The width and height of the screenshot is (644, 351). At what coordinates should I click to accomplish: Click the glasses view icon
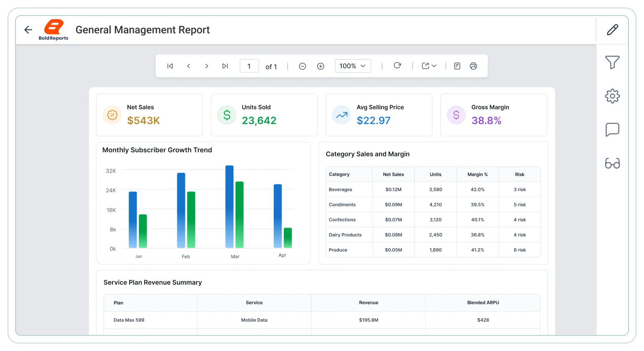click(x=613, y=163)
